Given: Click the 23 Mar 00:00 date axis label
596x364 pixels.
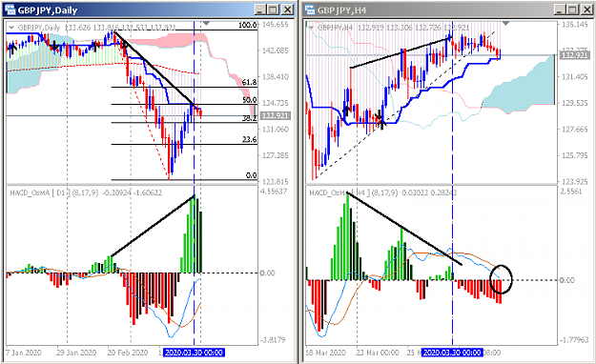Looking at the screenshot, I should coord(378,353).
